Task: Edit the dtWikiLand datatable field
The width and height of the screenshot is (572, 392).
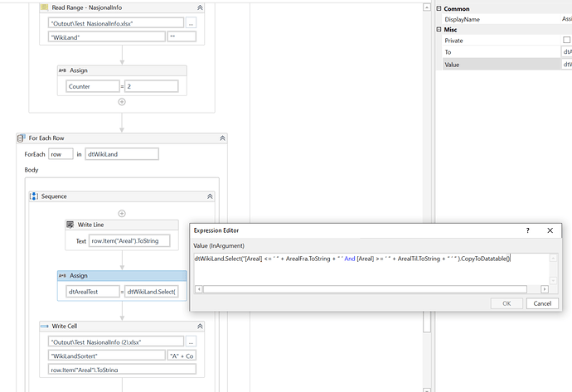Action: (122, 154)
